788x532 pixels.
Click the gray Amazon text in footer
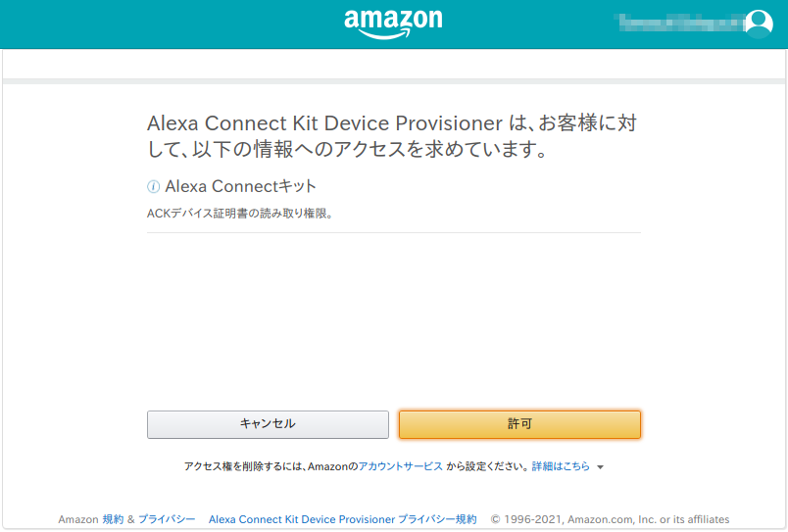pyautogui.click(x=78, y=519)
